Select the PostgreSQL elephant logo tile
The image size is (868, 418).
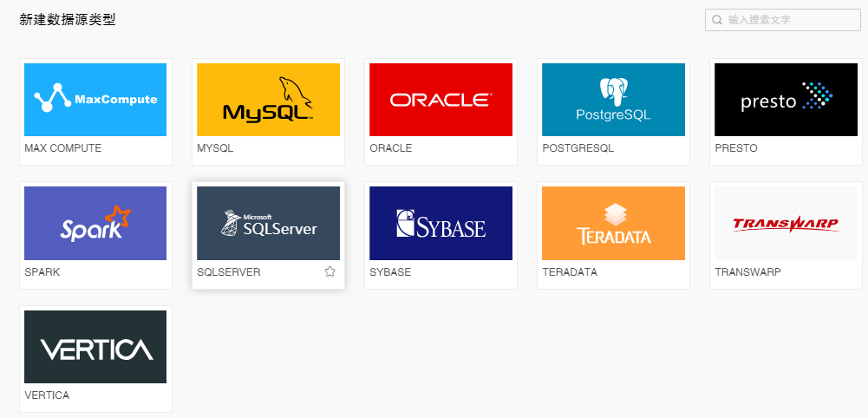tap(613, 100)
